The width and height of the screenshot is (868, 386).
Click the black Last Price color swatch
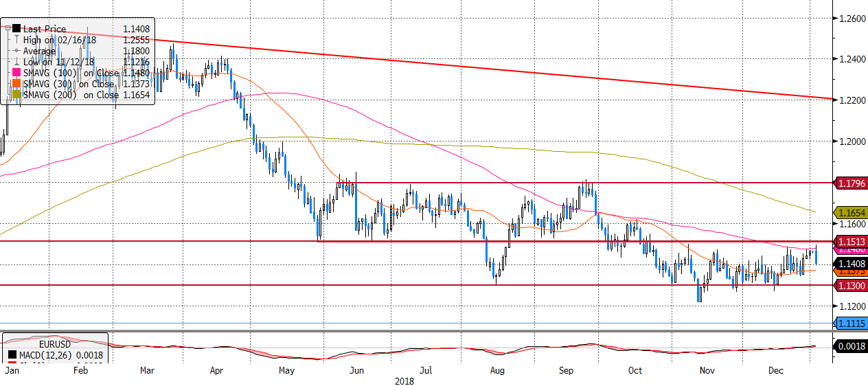click(x=16, y=29)
